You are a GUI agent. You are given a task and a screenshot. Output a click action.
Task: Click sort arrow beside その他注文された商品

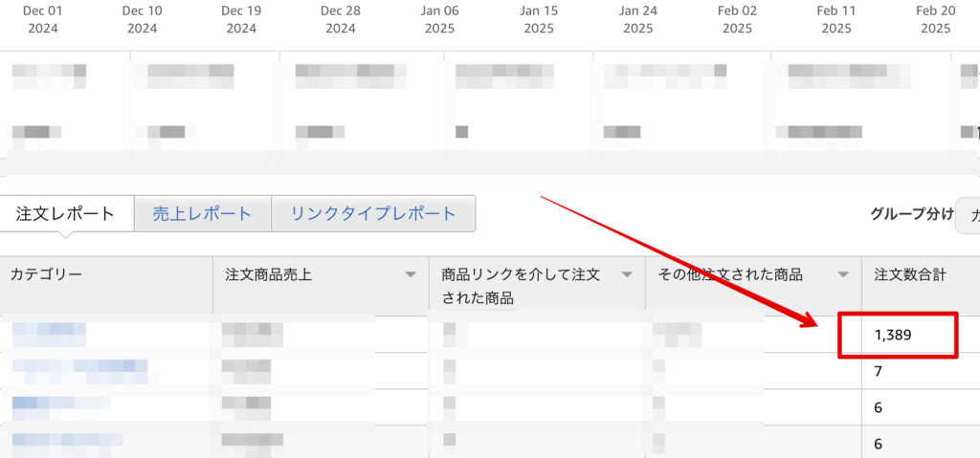pos(843,275)
